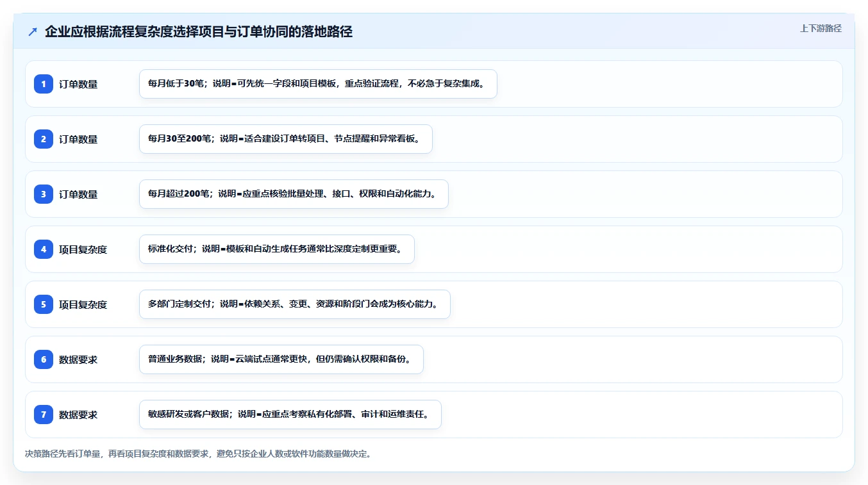Select the 敏感研发或客户数据 description box

click(x=290, y=415)
